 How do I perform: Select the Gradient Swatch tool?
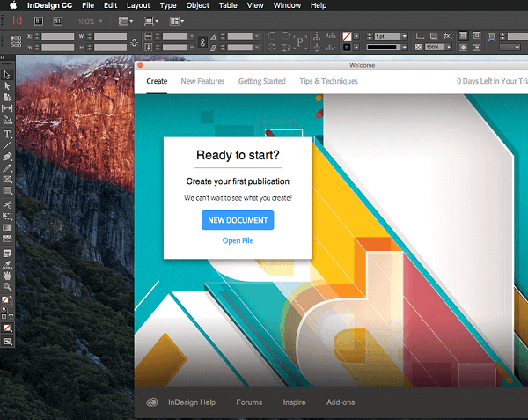7,227
